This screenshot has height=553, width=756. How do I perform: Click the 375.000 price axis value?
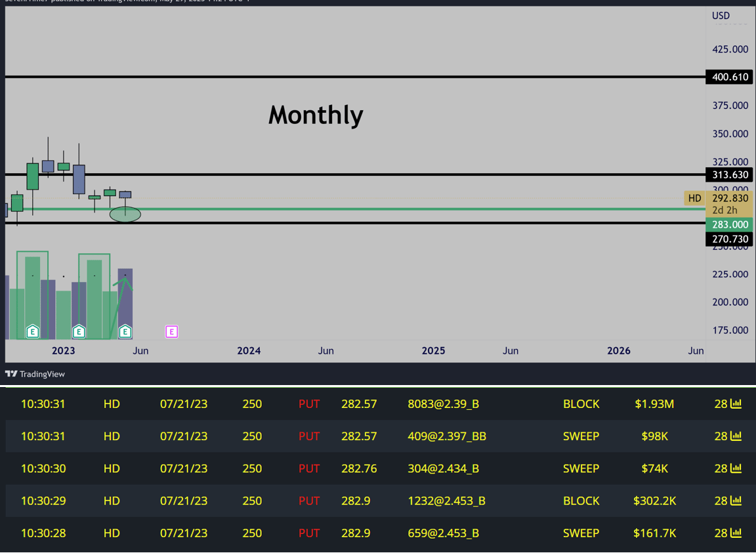(x=730, y=106)
